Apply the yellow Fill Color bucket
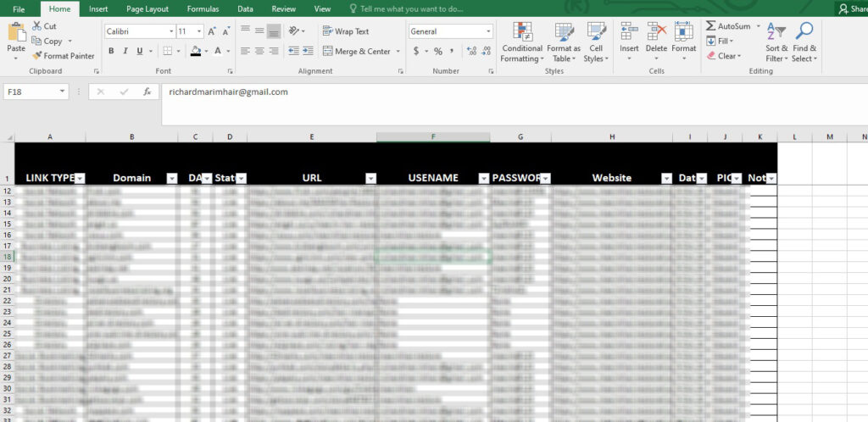 [196, 51]
